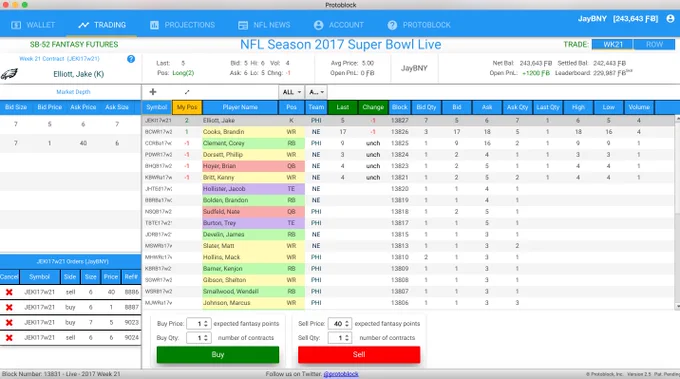The width and height of the screenshot is (680, 379).
Task: Open the @protoblock Twitter link
Action: [x=341, y=374]
